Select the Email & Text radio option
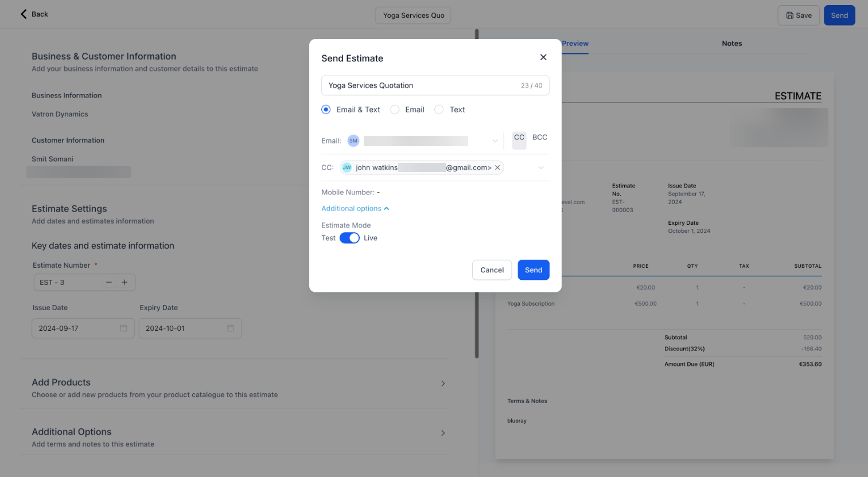 (x=326, y=110)
